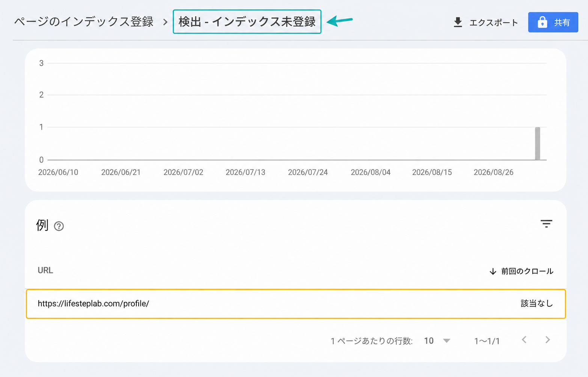Click the 2026/07/13 axis date label
588x377 pixels.
coord(246,173)
